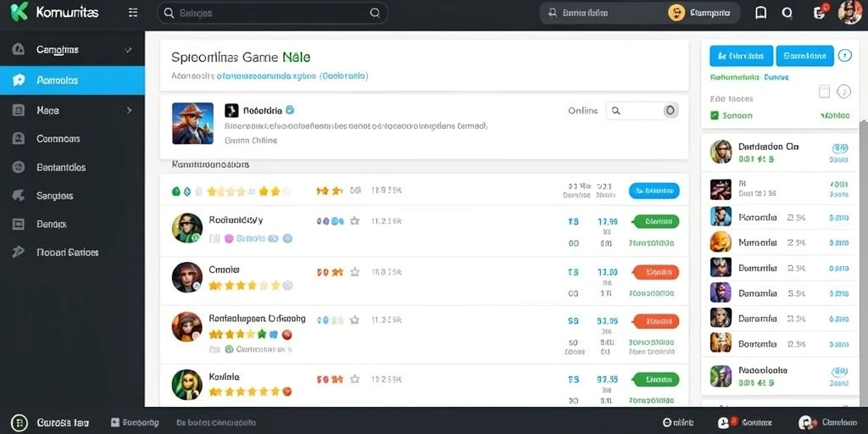This screenshot has width=868, height=434.
Task: Click the search submit icon in main search bar
Action: click(x=375, y=13)
